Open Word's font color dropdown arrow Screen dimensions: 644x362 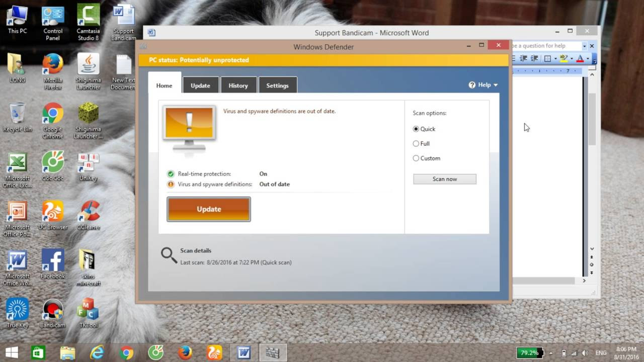point(588,59)
